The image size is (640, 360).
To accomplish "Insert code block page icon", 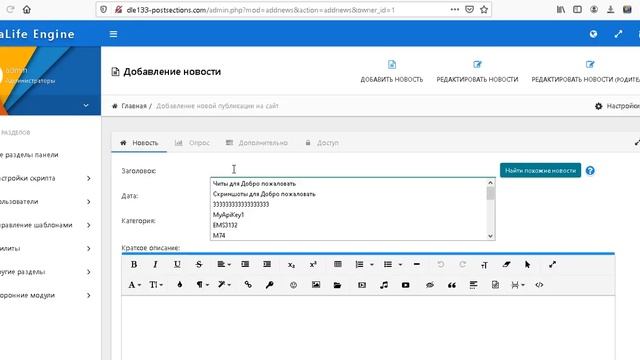I will (x=495, y=285).
